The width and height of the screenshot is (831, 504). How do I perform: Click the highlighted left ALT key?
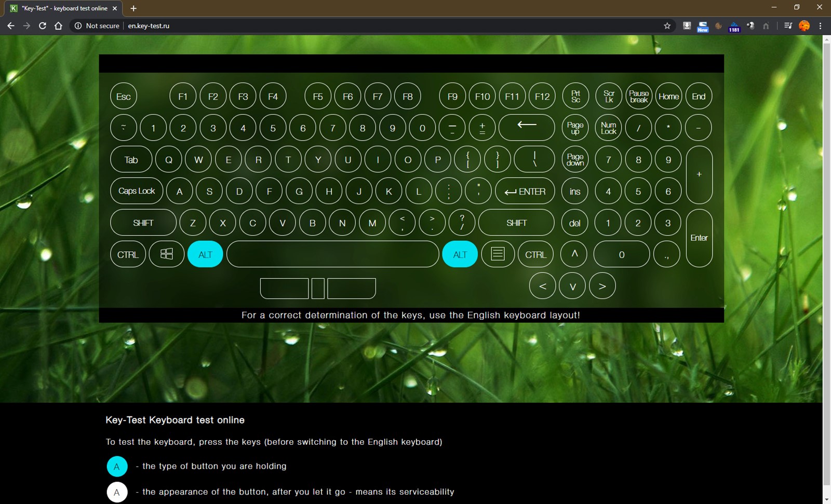205,254
